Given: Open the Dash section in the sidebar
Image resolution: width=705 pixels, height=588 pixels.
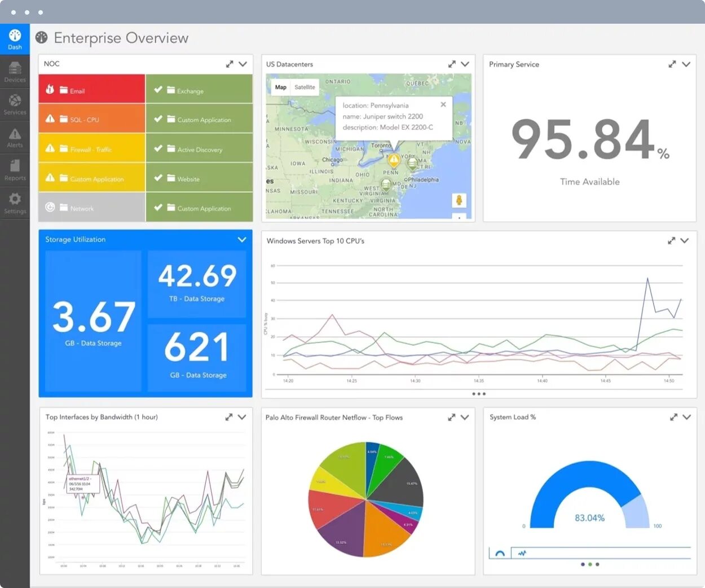Looking at the screenshot, I should 15,39.
